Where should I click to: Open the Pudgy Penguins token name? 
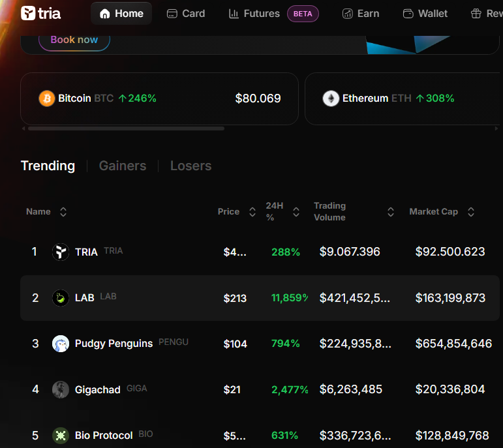point(114,344)
